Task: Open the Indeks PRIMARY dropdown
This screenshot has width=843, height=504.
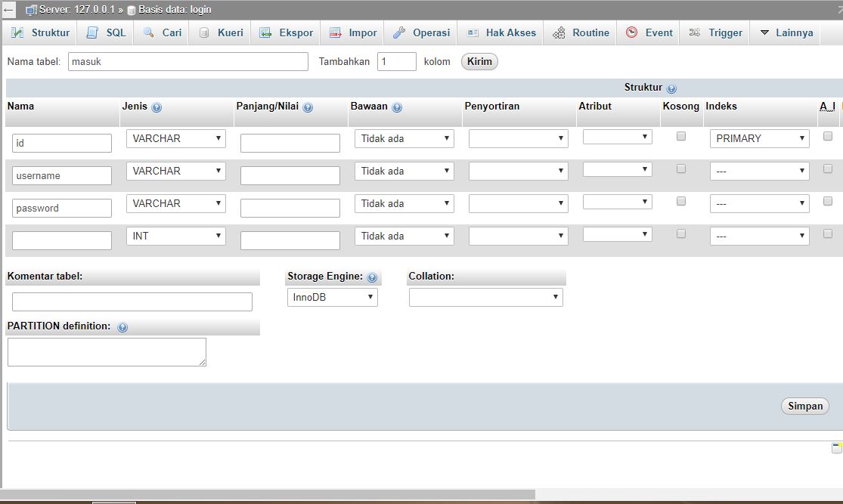Action: coord(759,138)
